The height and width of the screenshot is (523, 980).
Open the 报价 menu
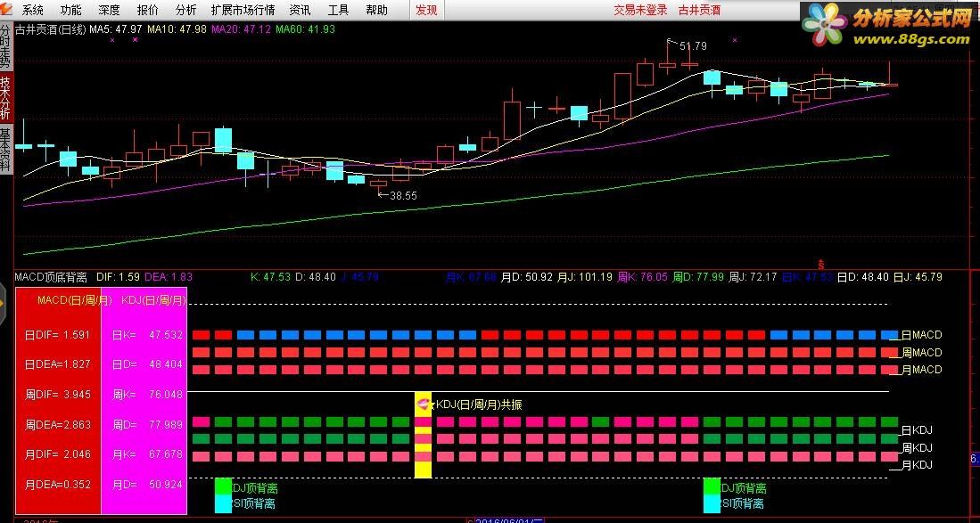pos(147,10)
